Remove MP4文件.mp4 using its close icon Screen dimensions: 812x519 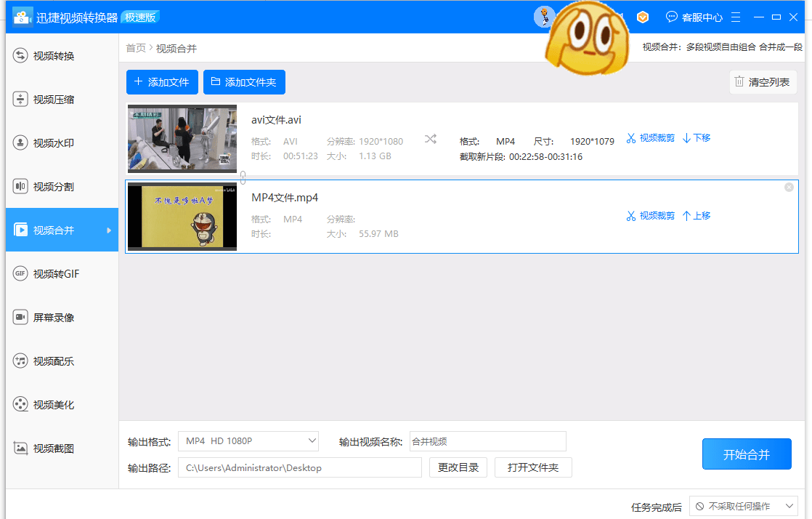pos(789,188)
